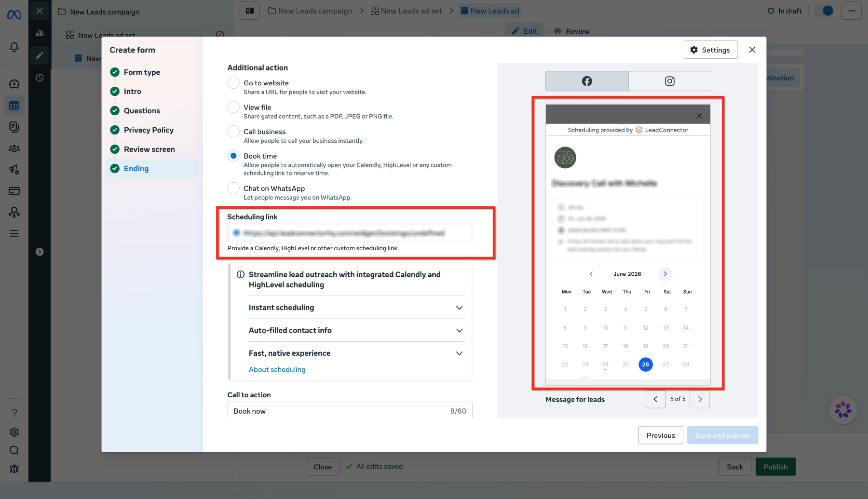Select the Call business option
Viewport: 868px width, 499px height.
pos(233,131)
